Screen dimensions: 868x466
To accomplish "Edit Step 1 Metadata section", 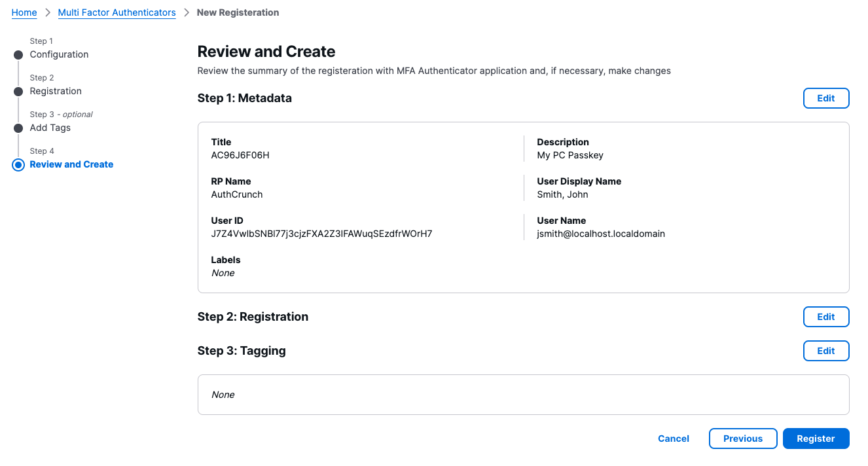I will coord(825,98).
